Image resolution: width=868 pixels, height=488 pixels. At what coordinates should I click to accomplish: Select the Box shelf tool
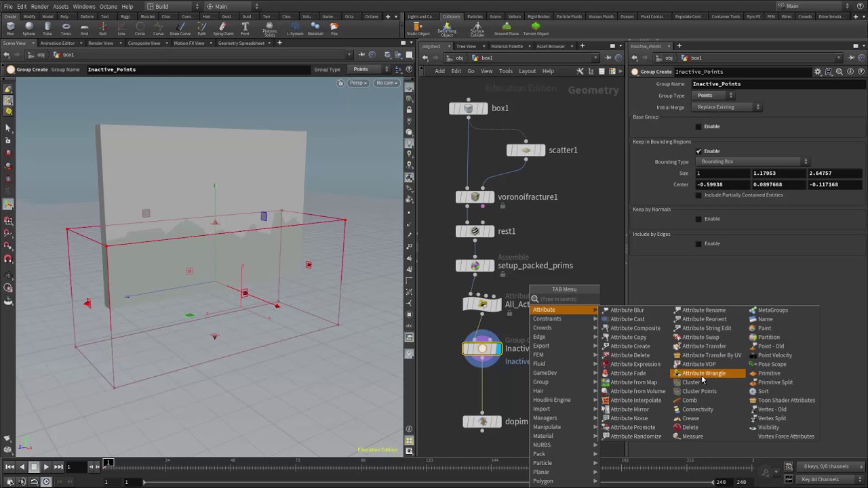(10, 28)
